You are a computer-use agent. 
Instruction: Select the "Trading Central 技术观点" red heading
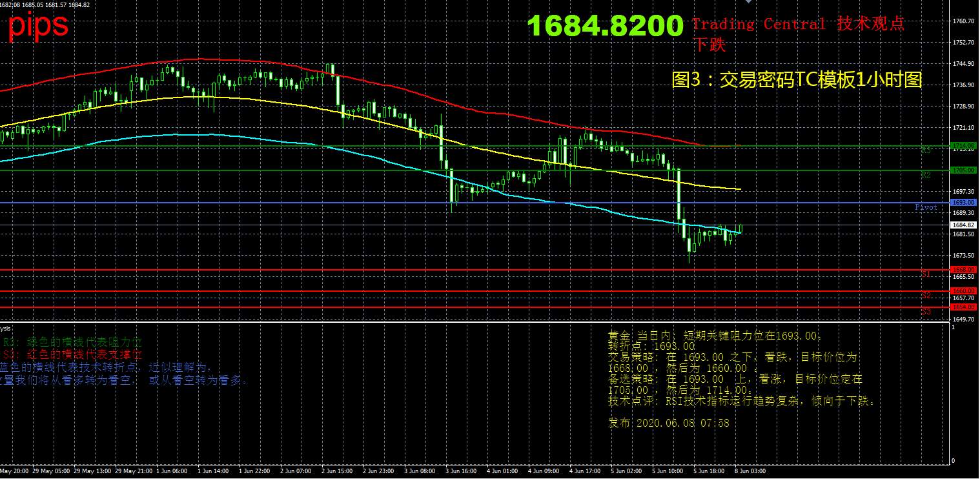pos(798,25)
